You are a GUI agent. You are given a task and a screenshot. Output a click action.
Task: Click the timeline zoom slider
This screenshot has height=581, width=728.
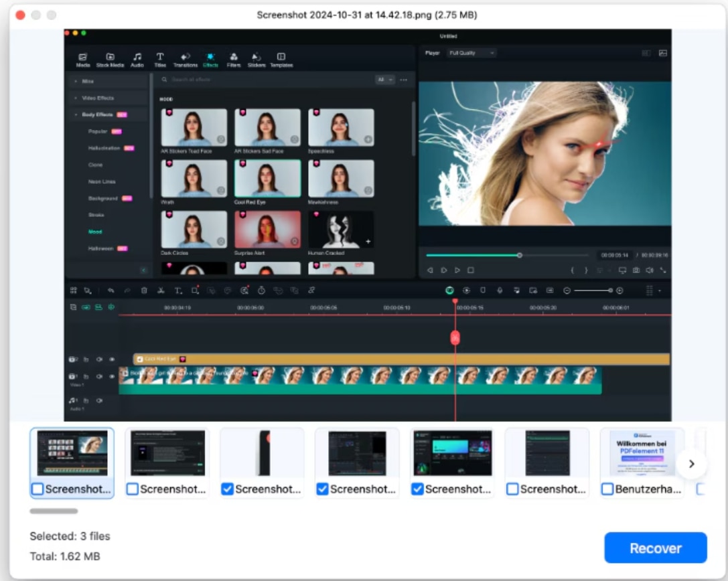pos(592,290)
